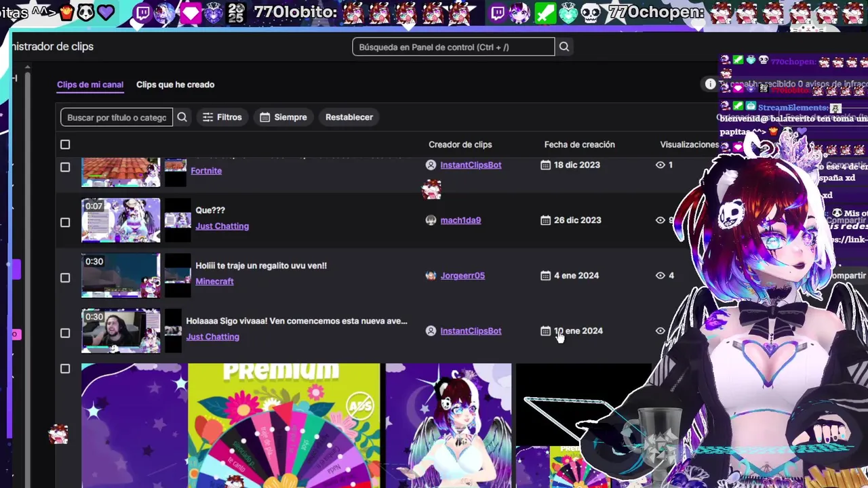This screenshot has width=868, height=488.
Task: Click the calendar icon beside 10 ene 2024
Action: click(x=545, y=331)
